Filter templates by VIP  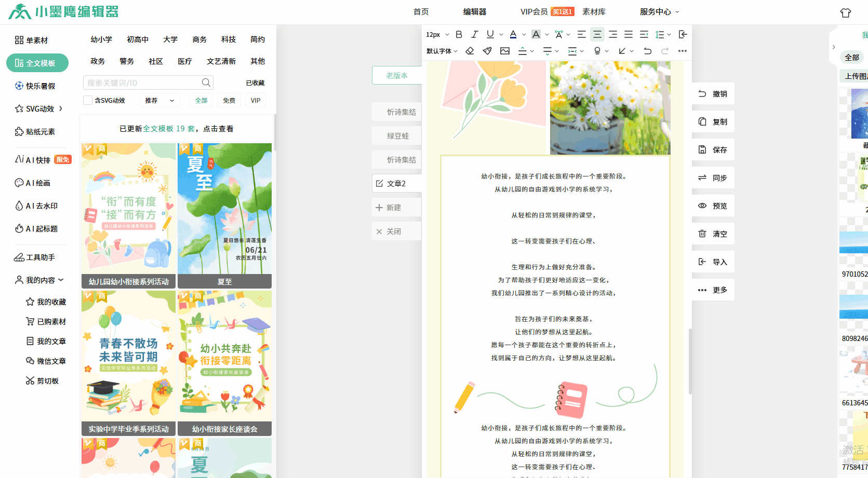(256, 100)
